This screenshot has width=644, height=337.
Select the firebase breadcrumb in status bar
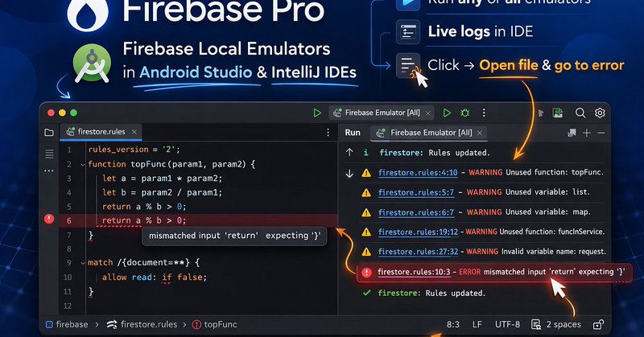(67, 325)
